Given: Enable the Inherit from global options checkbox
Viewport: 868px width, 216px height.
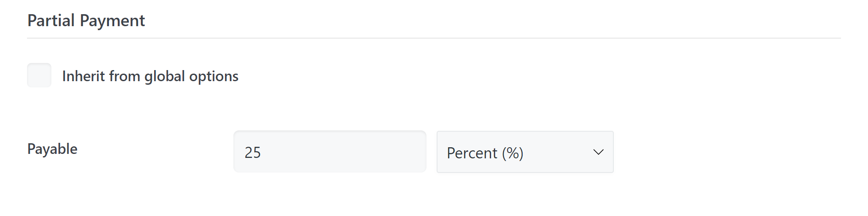Looking at the screenshot, I should (39, 75).
